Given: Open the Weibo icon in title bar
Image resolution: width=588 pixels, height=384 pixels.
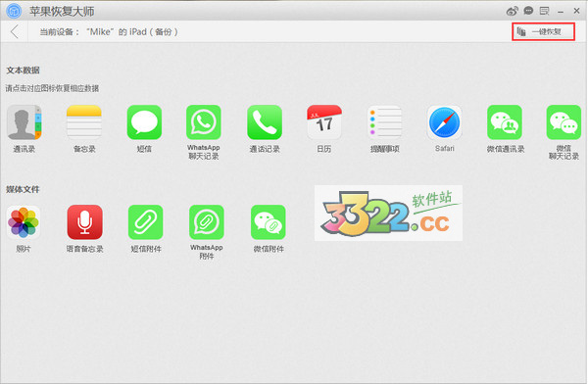Looking at the screenshot, I should (512, 11).
